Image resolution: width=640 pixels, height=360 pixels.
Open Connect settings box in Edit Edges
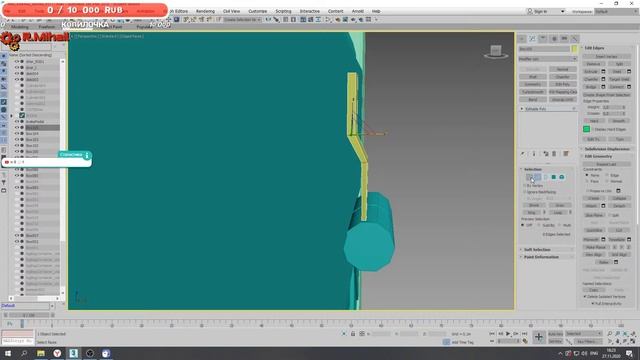pyautogui.click(x=629, y=87)
